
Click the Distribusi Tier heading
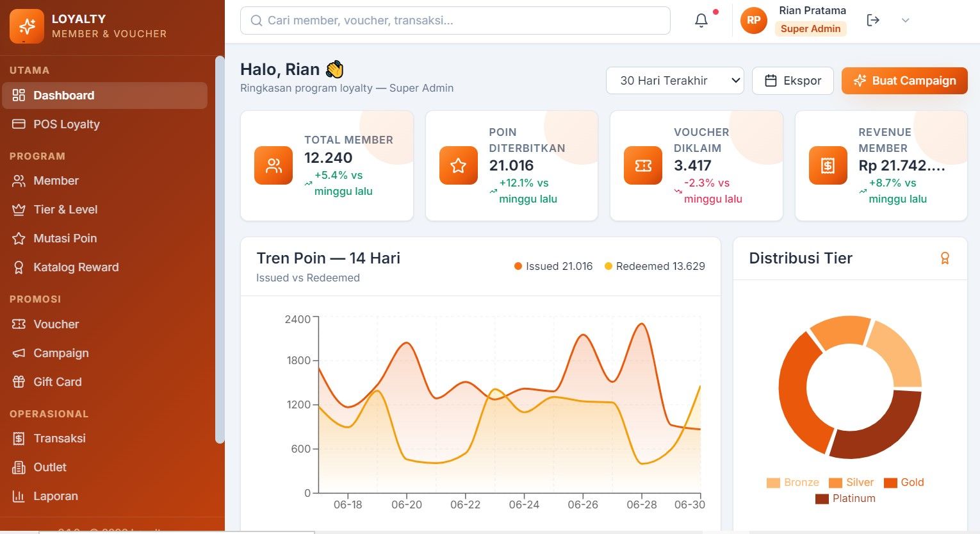coord(801,258)
